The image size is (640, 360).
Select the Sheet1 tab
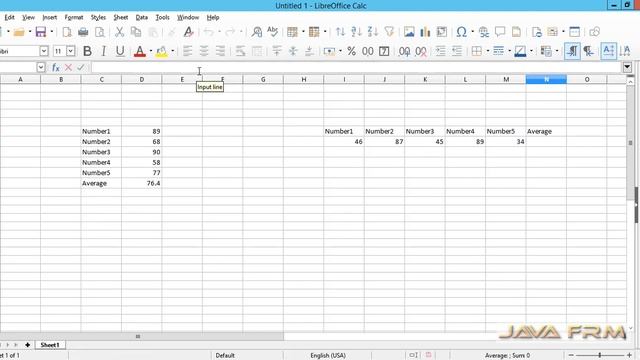coord(50,345)
